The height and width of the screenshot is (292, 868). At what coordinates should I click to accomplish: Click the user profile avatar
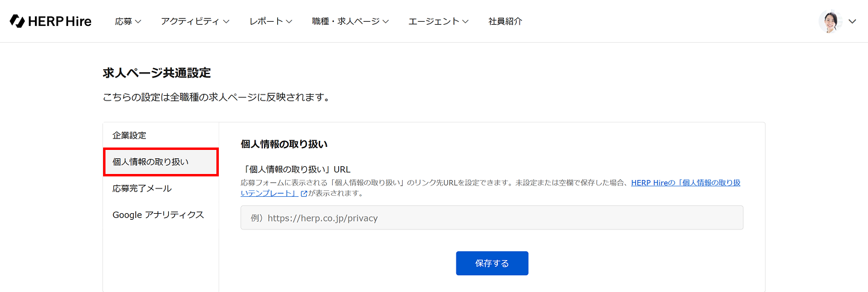click(830, 21)
